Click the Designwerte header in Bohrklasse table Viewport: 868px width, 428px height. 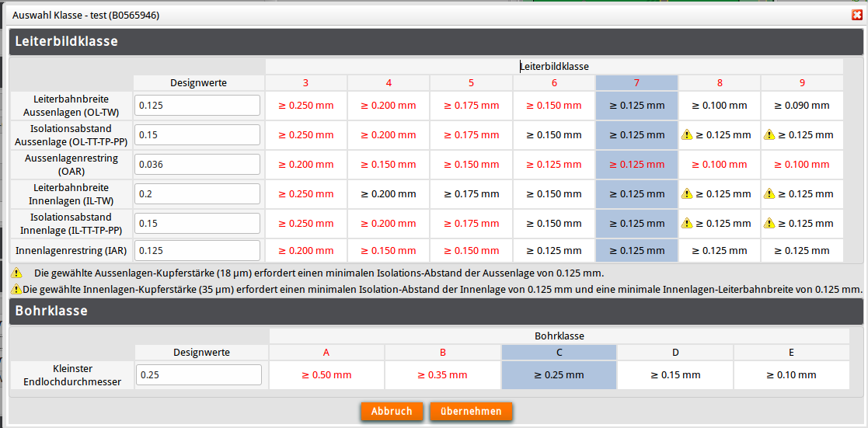click(201, 352)
